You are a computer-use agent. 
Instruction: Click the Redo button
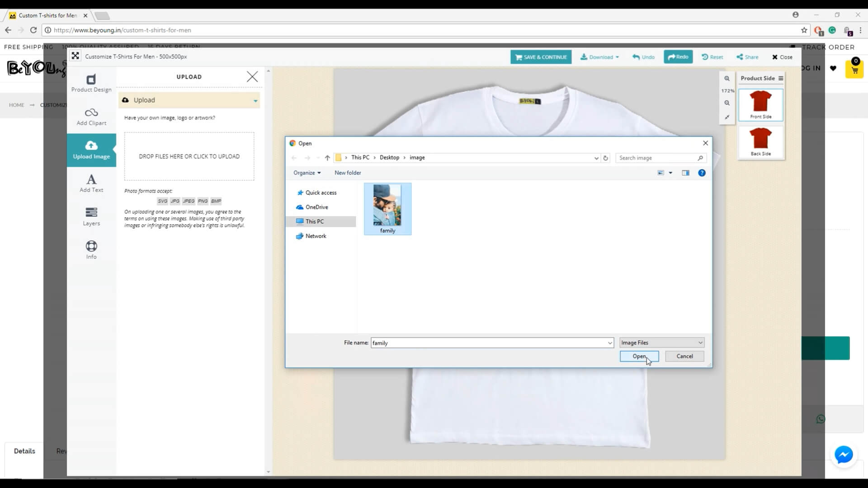(678, 57)
